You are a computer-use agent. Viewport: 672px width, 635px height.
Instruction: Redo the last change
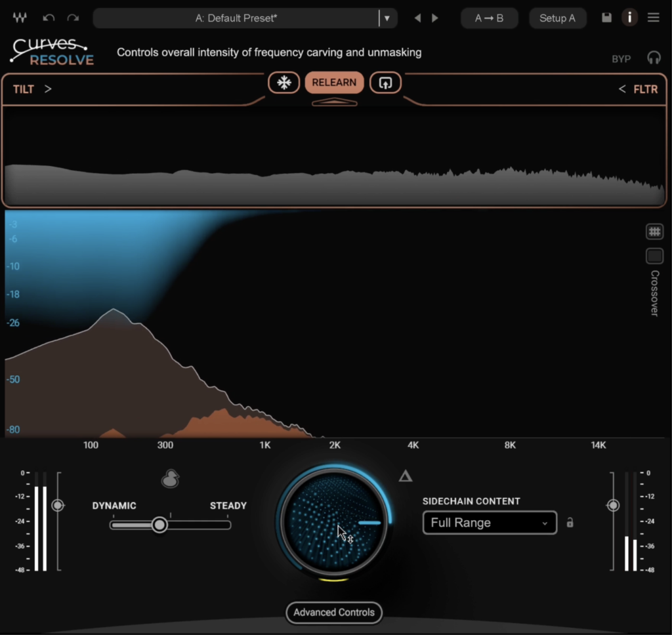(72, 18)
